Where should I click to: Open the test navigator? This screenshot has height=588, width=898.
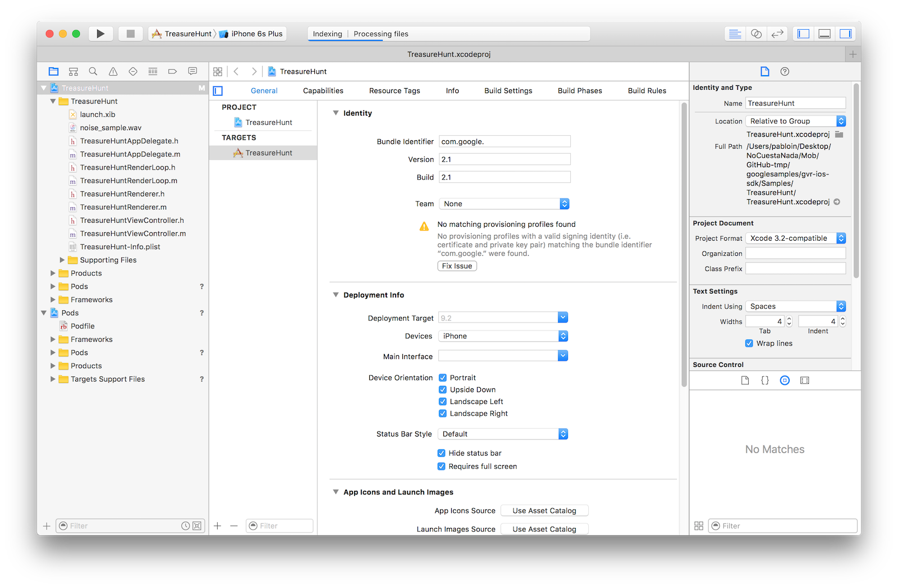pyautogui.click(x=133, y=71)
